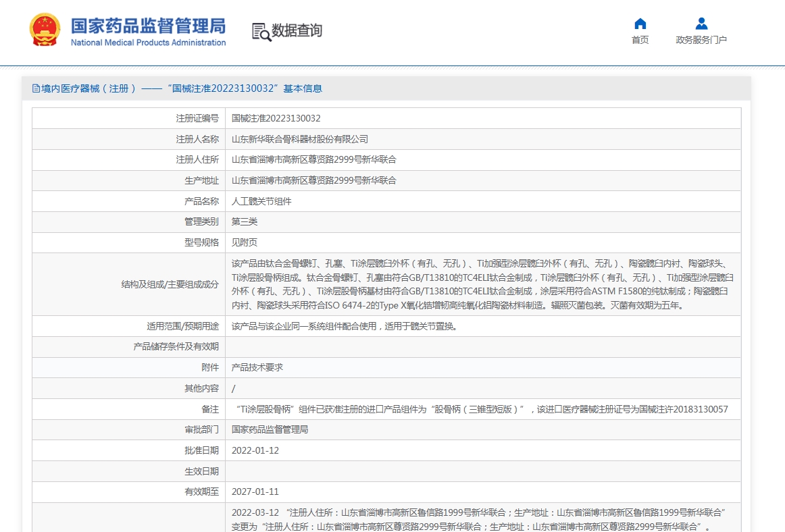Click the 附件 label cell
This screenshot has height=532, width=785.
point(128,367)
